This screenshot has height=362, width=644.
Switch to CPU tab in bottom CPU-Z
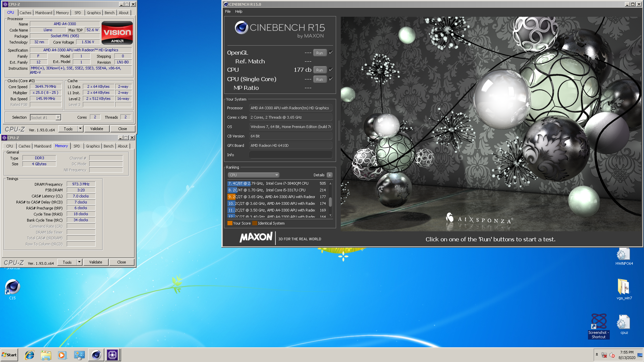pyautogui.click(x=9, y=146)
